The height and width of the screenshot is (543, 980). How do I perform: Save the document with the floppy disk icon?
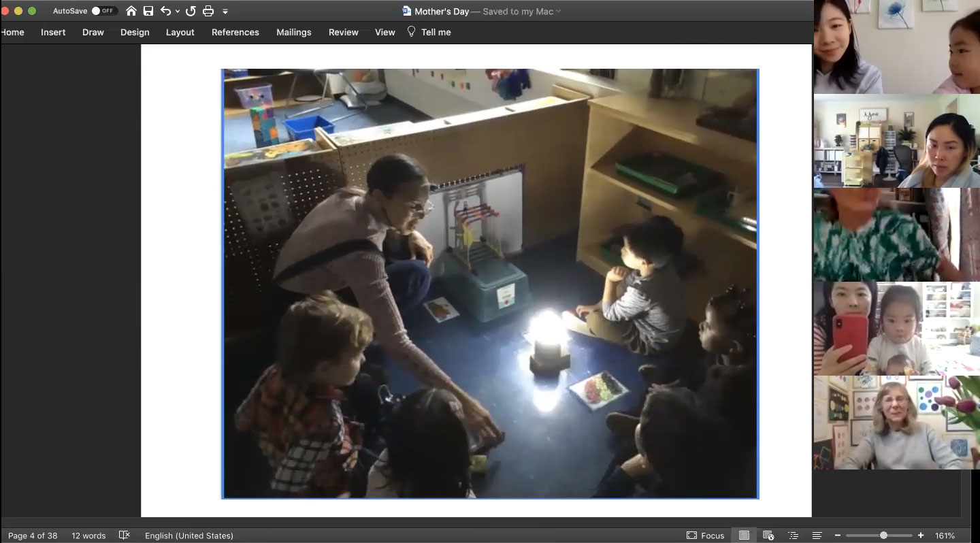148,11
